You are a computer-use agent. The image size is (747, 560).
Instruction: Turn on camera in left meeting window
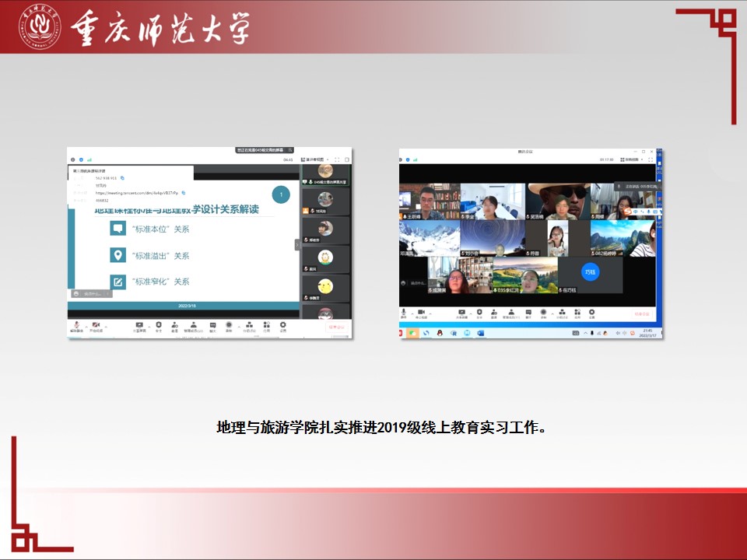click(x=96, y=326)
